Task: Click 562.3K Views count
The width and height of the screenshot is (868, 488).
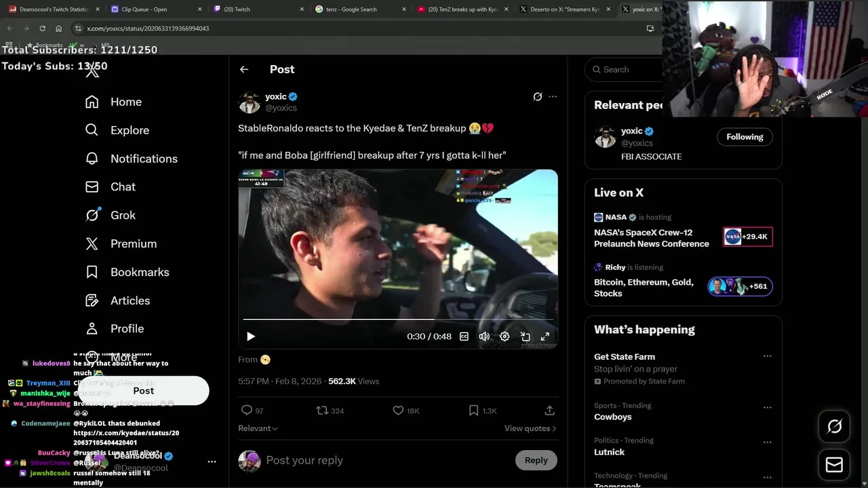Action: 353,381
